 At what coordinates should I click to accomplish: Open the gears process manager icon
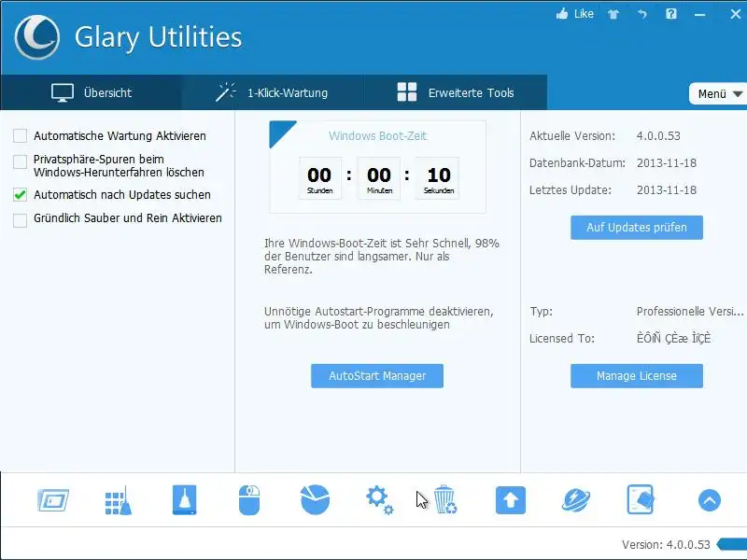coord(380,500)
